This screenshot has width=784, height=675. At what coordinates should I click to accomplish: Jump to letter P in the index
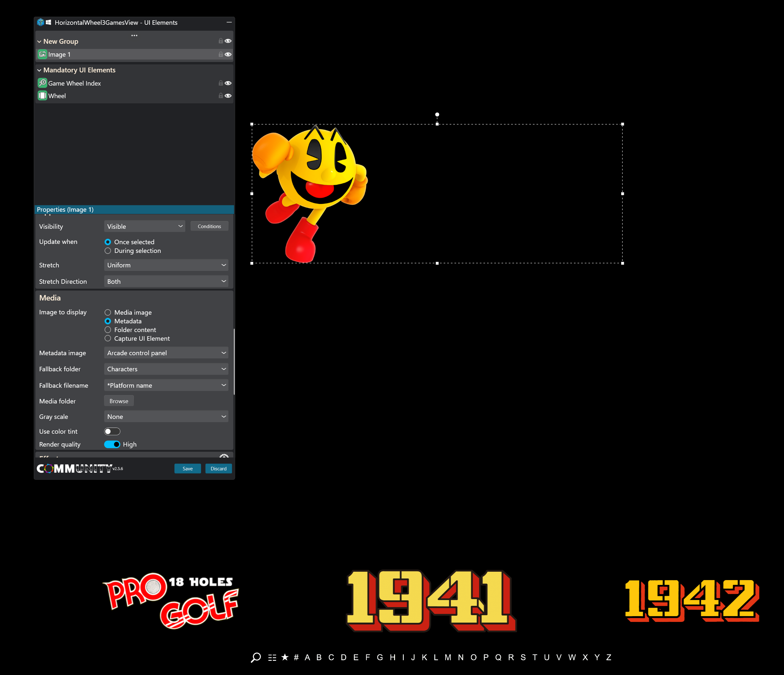point(486,658)
